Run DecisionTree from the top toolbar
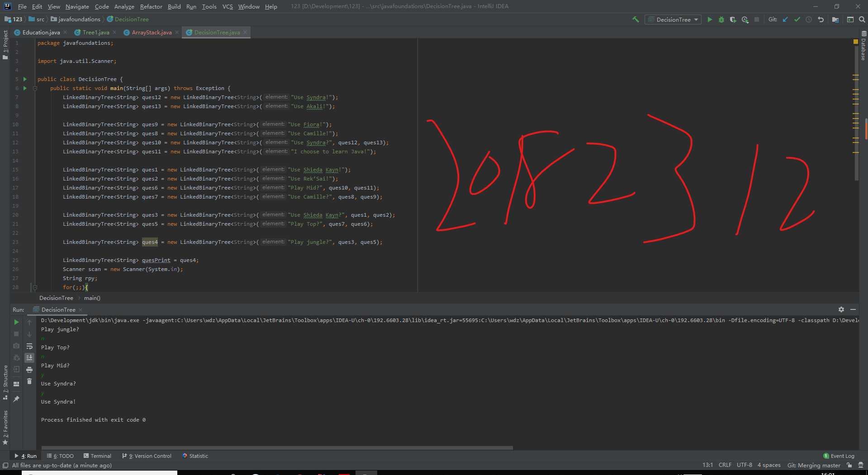This screenshot has width=868, height=475. tap(710, 19)
